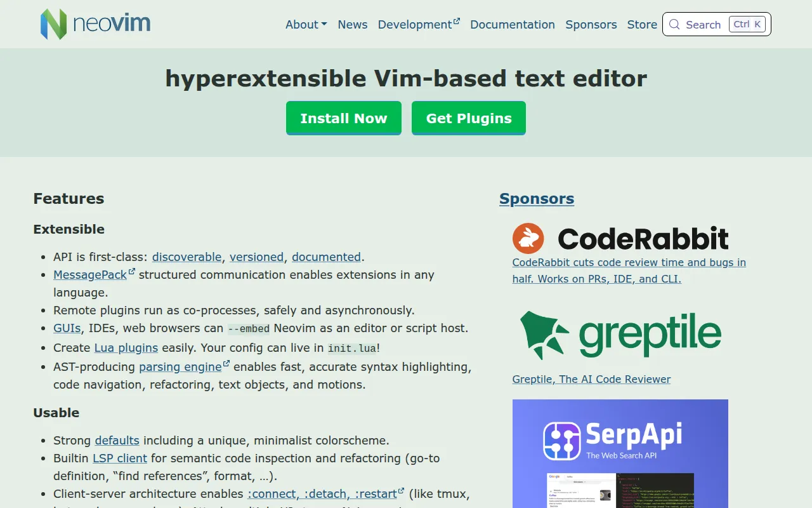
Task: Click the 'Usable' subheading
Action: click(56, 413)
